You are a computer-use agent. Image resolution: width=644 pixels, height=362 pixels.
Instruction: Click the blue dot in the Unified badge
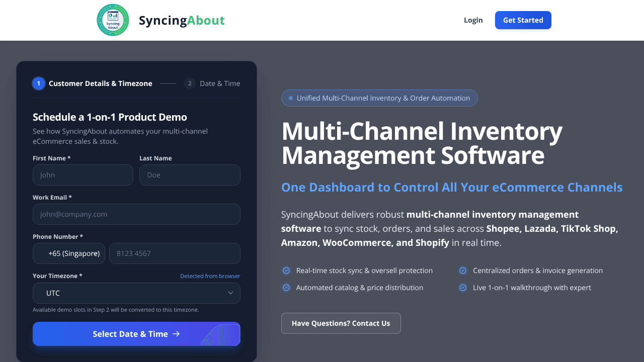pyautogui.click(x=291, y=98)
